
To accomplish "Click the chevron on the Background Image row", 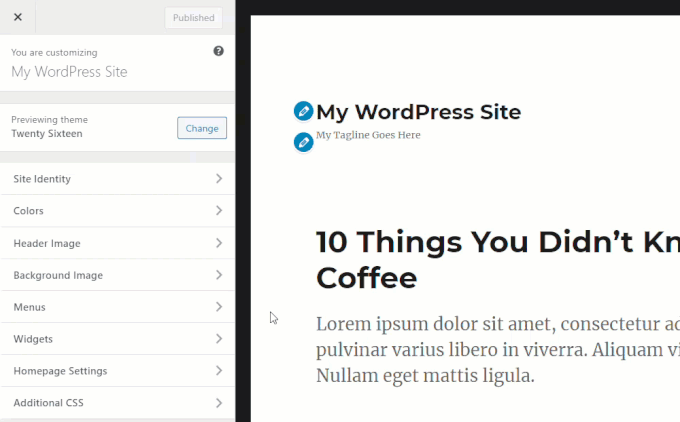I will (x=219, y=275).
